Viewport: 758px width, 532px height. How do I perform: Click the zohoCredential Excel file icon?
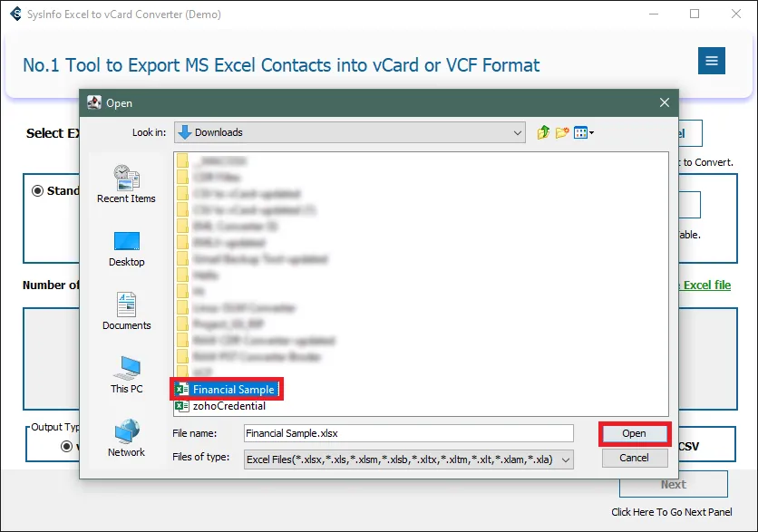pos(181,406)
